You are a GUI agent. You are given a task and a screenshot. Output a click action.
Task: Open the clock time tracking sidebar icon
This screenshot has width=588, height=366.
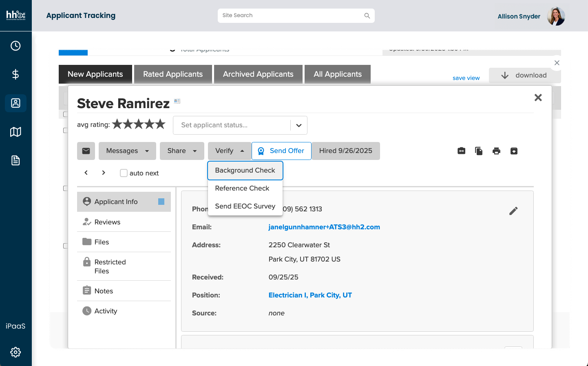pos(15,46)
